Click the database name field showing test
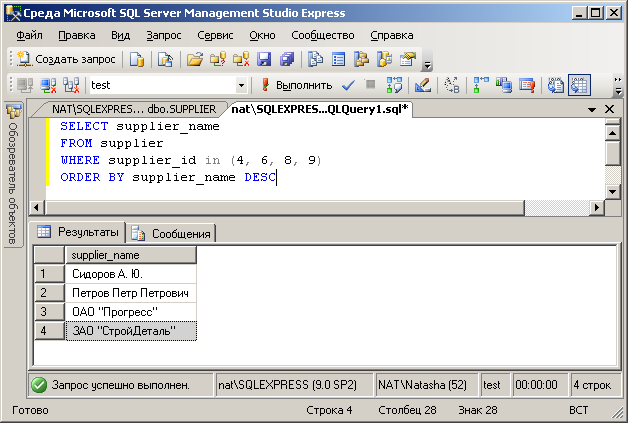This screenshot has width=628, height=423. coord(163,85)
